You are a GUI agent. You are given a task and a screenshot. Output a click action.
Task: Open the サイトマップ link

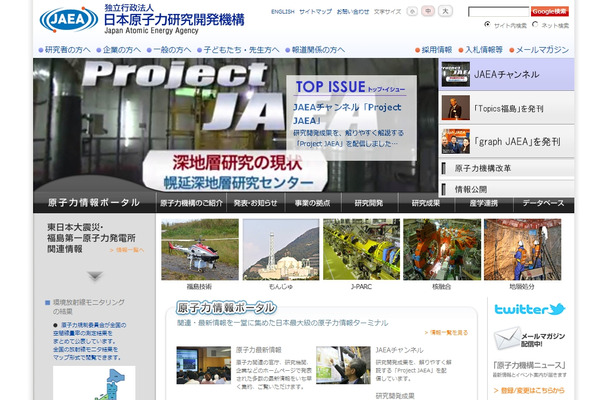[x=315, y=12]
